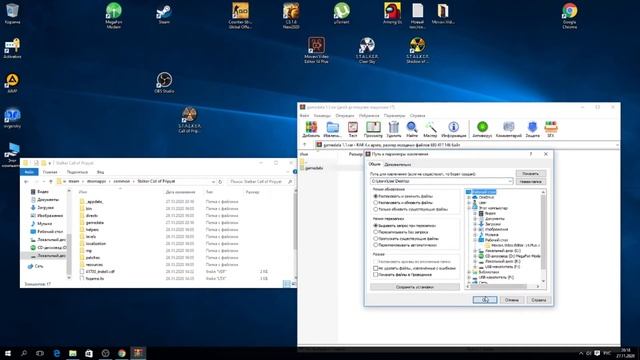Click the Удалить (Delete) trash icon in WinRAR
Image resolution: width=640 pixels, height=360 pixels.
393,129
